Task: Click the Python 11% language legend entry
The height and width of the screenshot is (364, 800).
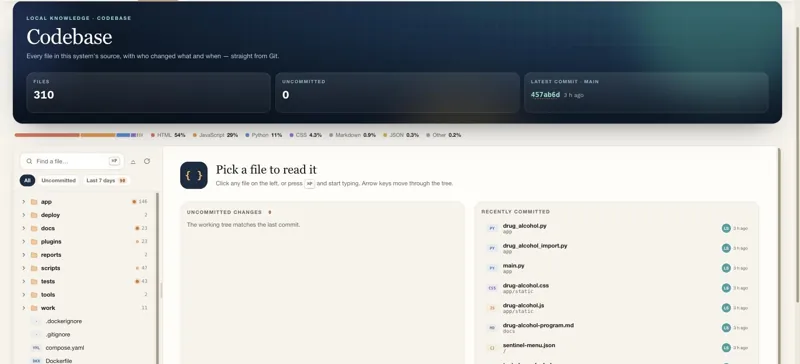Action: 263,135
